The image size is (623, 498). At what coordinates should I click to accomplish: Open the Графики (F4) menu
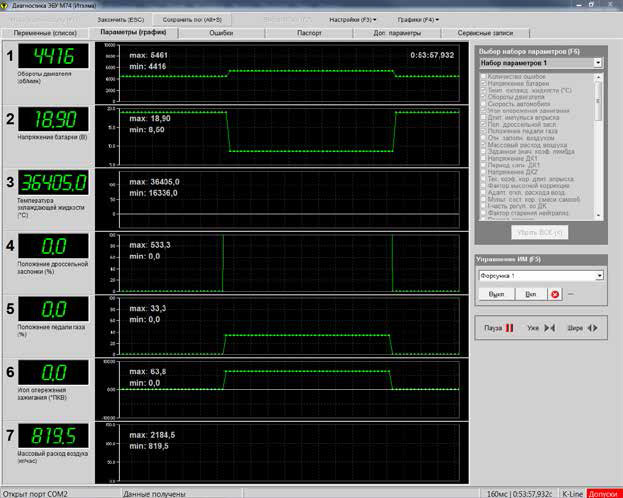tap(415, 19)
